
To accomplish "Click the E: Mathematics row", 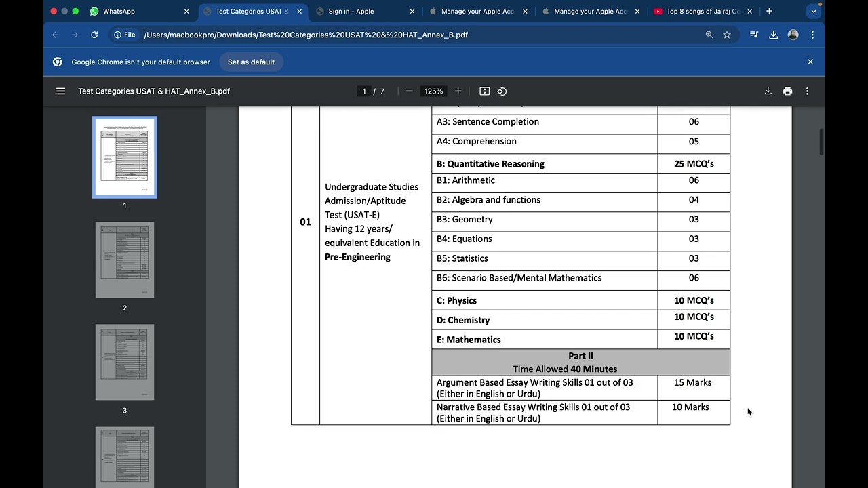I will tap(580, 339).
